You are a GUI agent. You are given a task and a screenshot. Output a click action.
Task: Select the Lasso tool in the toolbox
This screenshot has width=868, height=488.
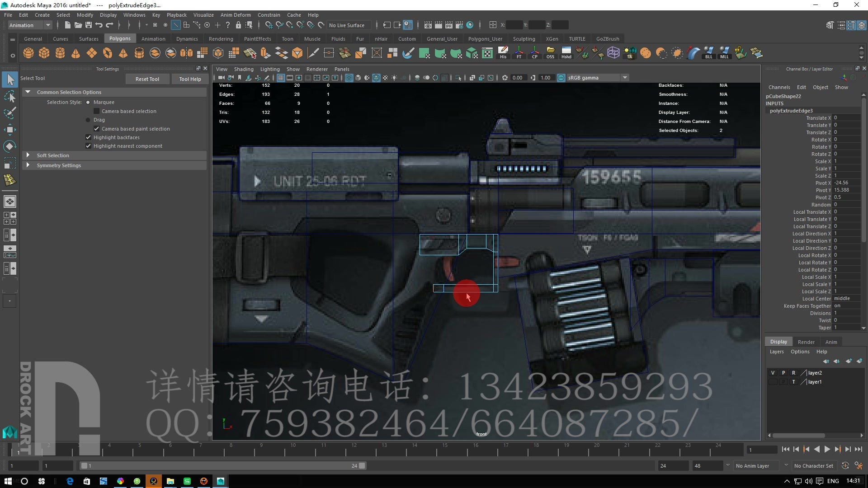point(10,97)
